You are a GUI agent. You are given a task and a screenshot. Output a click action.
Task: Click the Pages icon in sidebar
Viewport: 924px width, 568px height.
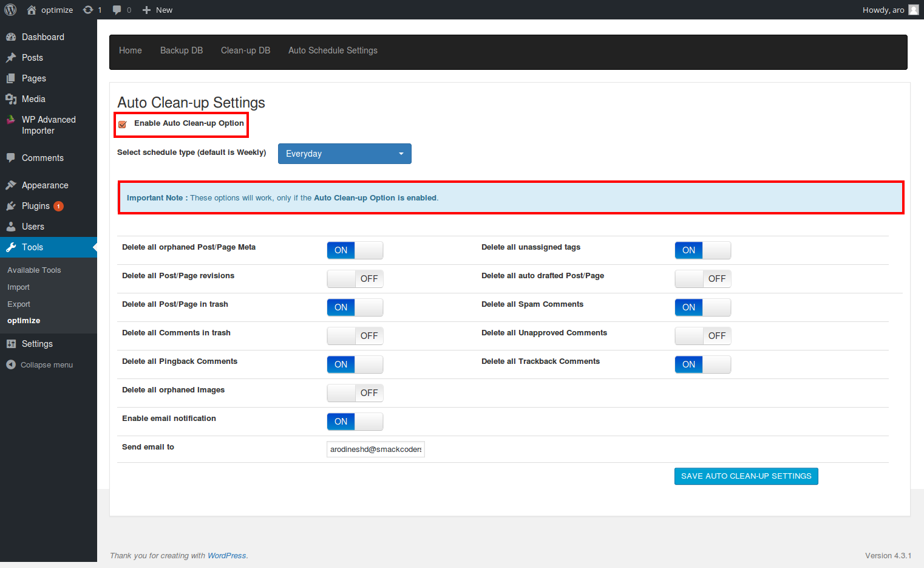[x=11, y=78]
